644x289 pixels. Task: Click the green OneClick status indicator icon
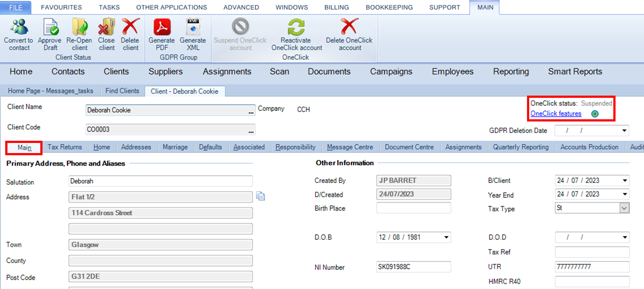(x=594, y=114)
